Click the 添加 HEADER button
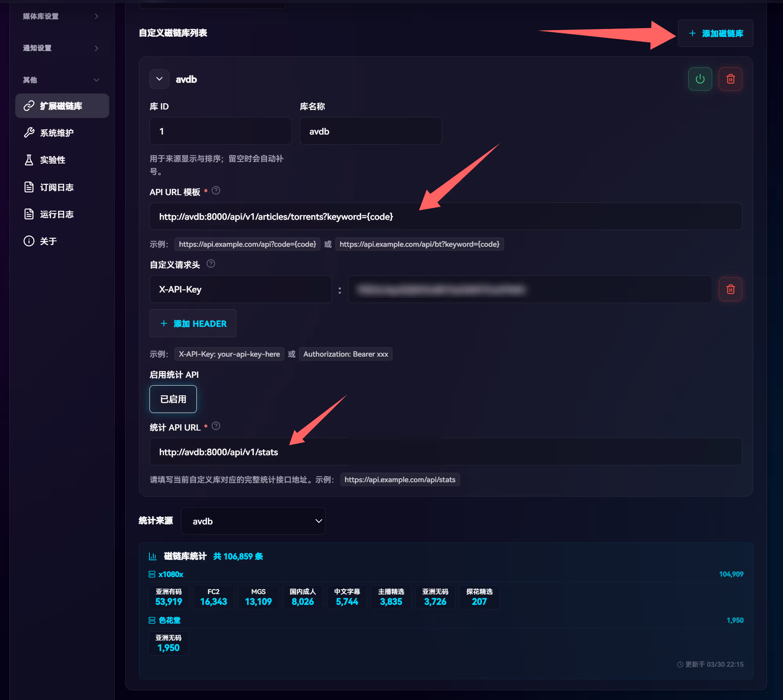Viewport: 783px width, 700px height. [193, 323]
